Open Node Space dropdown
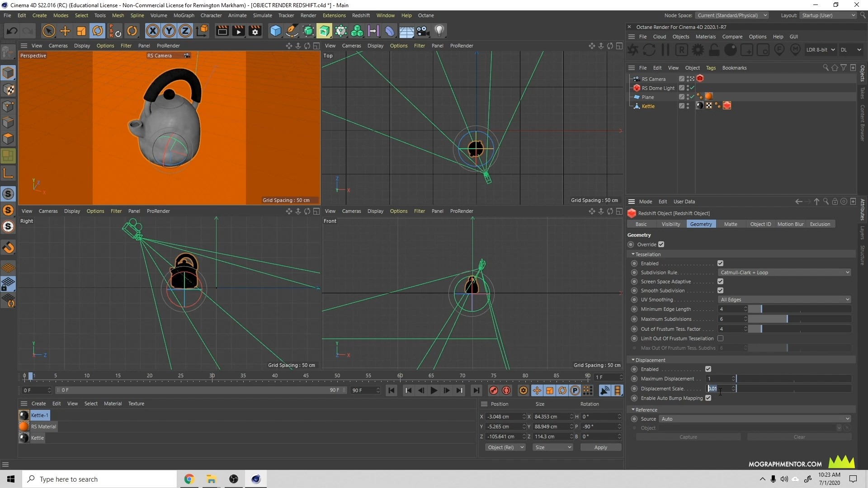The height and width of the screenshot is (488, 868). pos(731,15)
